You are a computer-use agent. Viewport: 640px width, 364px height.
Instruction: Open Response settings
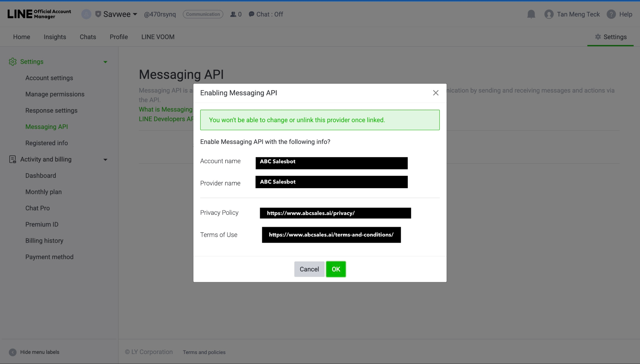pos(51,111)
